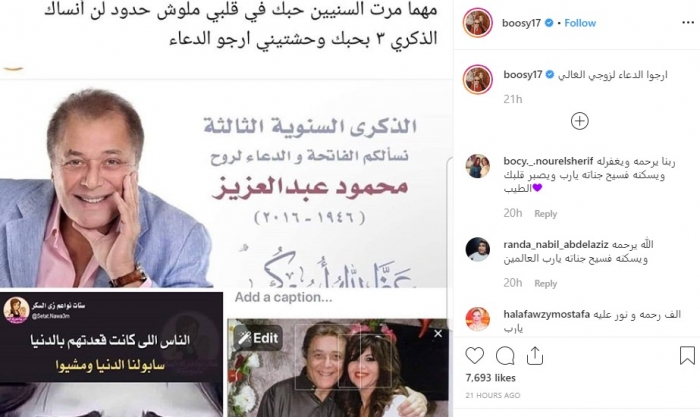Reply to randa_nabil_abdelaziz's comment
Viewport: 700px width, 417px height.
click(546, 284)
